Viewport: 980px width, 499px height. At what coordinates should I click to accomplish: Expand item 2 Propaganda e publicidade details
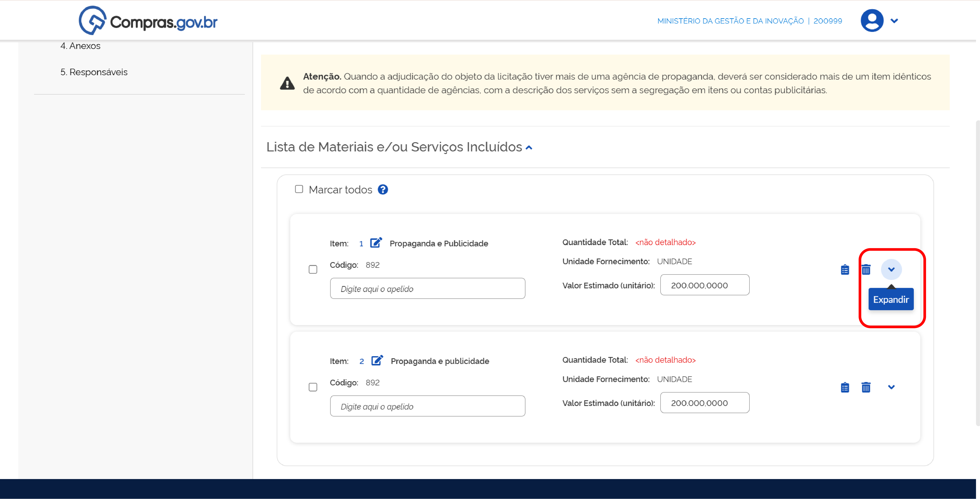point(891,387)
